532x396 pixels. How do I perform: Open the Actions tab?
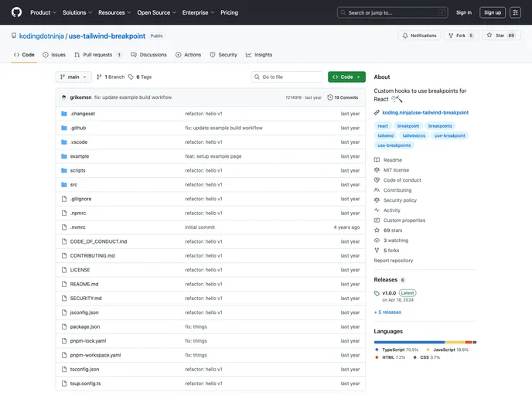click(189, 55)
